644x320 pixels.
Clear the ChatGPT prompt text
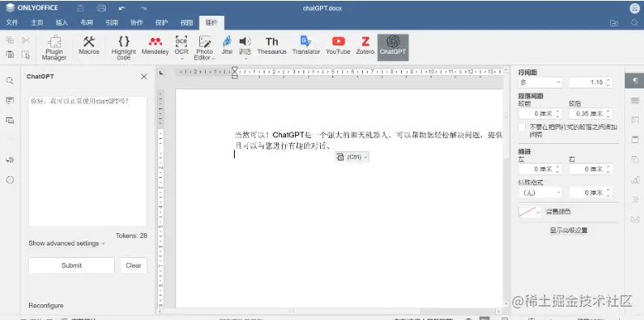coord(133,265)
